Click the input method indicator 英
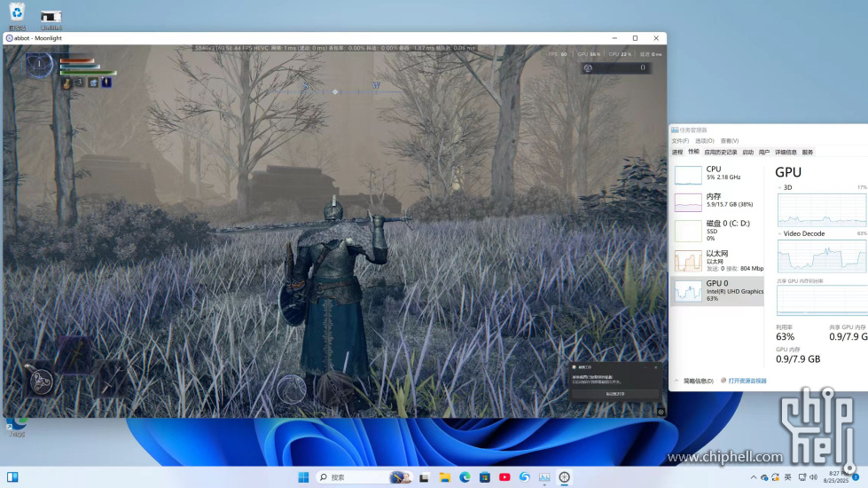The width and height of the screenshot is (868, 488). pos(787,477)
